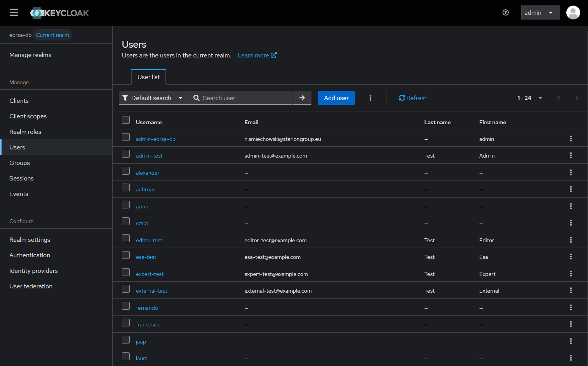Open the laura user link

tap(142, 358)
